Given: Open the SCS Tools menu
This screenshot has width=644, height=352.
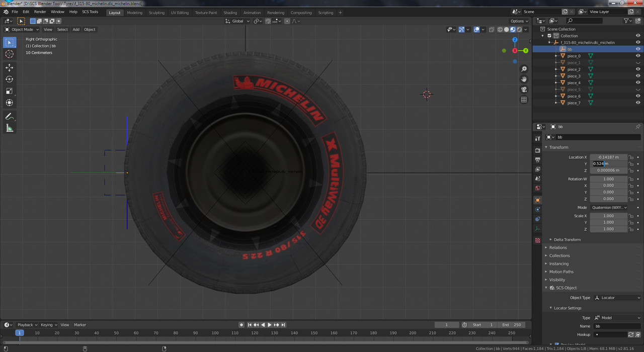Looking at the screenshot, I should 90,12.
